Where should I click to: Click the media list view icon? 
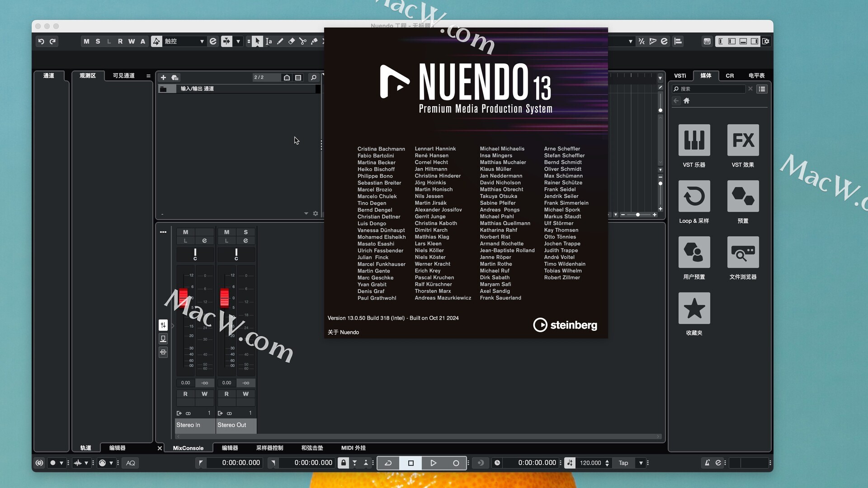click(x=762, y=89)
